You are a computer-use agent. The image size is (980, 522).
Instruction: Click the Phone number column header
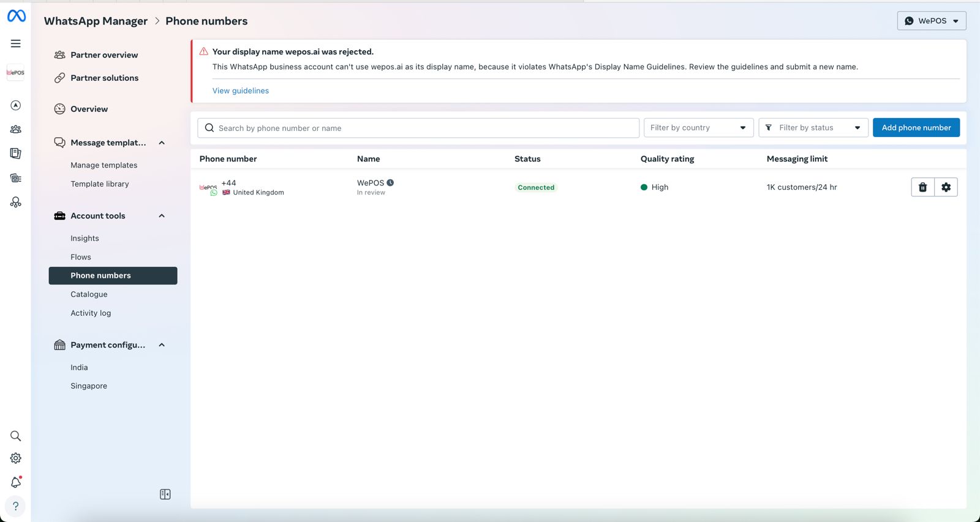click(x=228, y=158)
